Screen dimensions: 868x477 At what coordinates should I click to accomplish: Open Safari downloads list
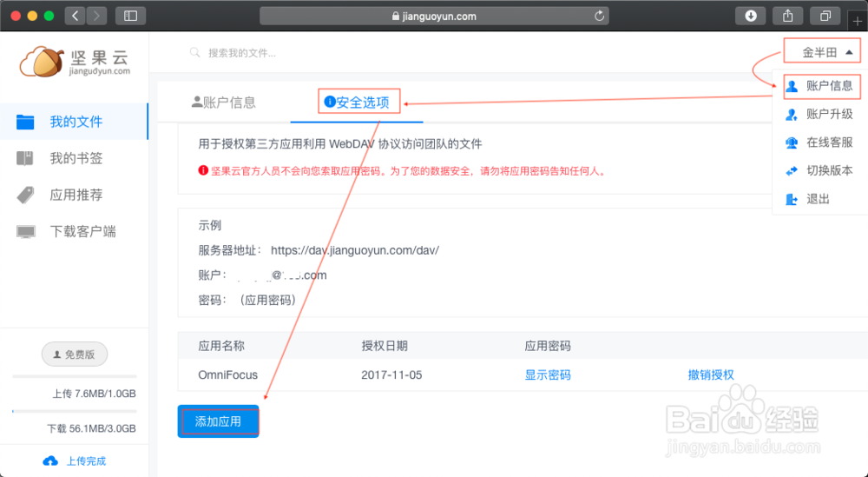(x=751, y=16)
